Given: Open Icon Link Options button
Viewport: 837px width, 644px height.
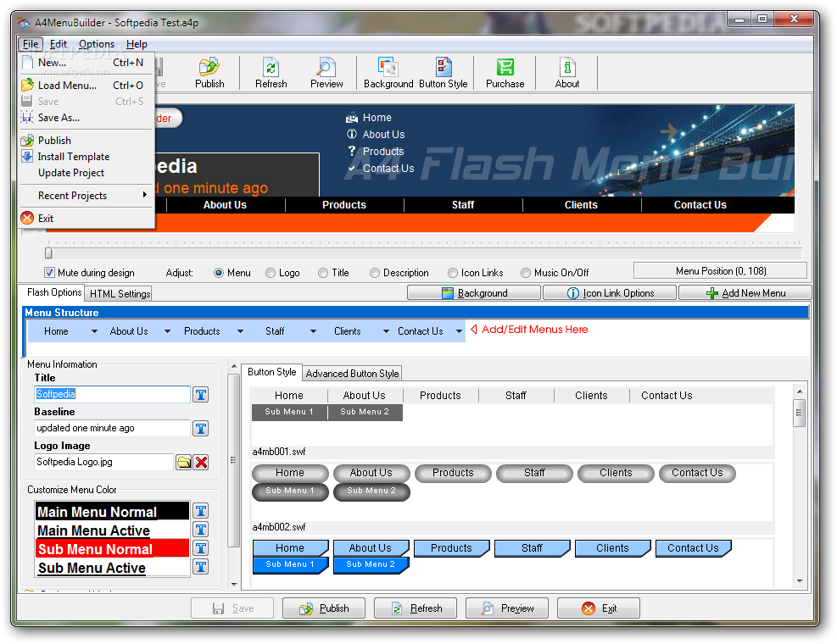Looking at the screenshot, I should pos(610,293).
